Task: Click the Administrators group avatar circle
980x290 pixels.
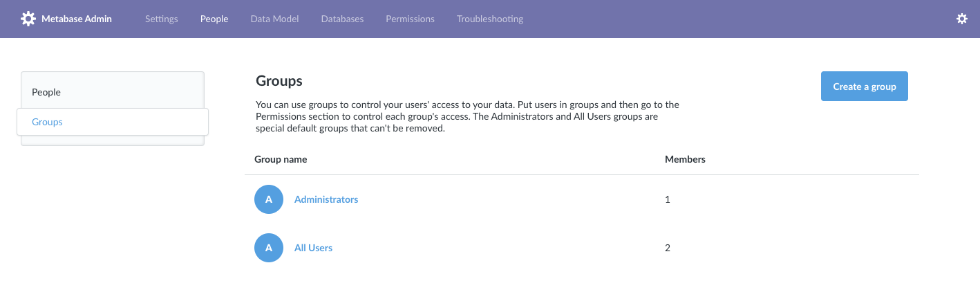Action: pyautogui.click(x=269, y=199)
